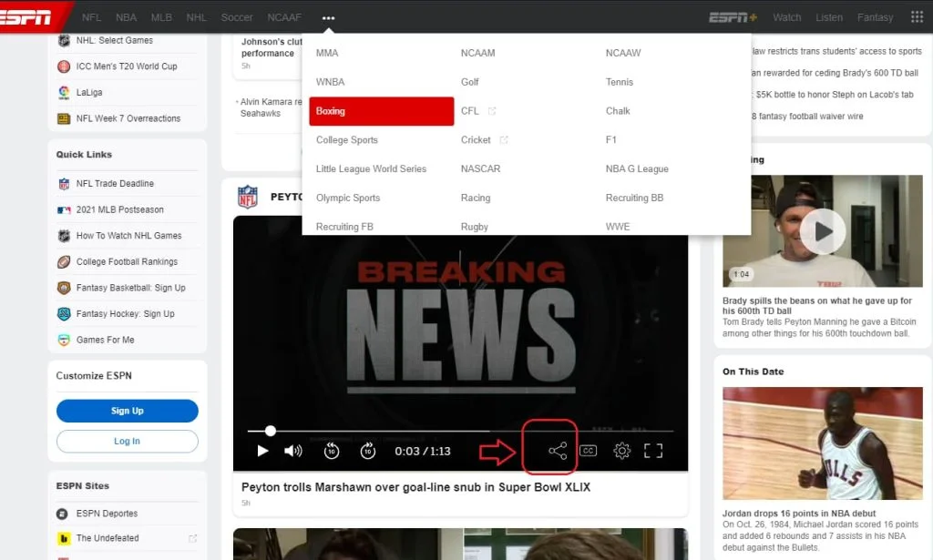Click the College Football Rankings football icon
Viewport: 933px width, 560px height.
tap(64, 261)
